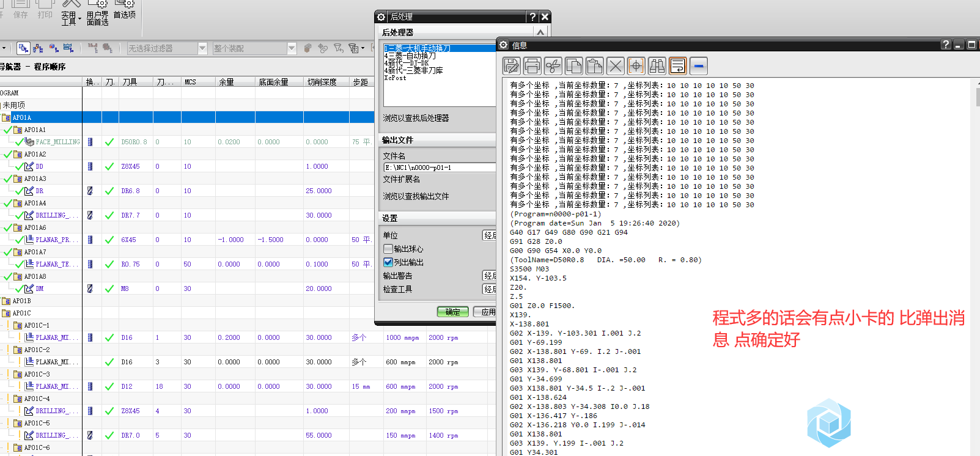Click the 底面余量 column header
This screenshot has width=980, height=456.
(279, 82)
